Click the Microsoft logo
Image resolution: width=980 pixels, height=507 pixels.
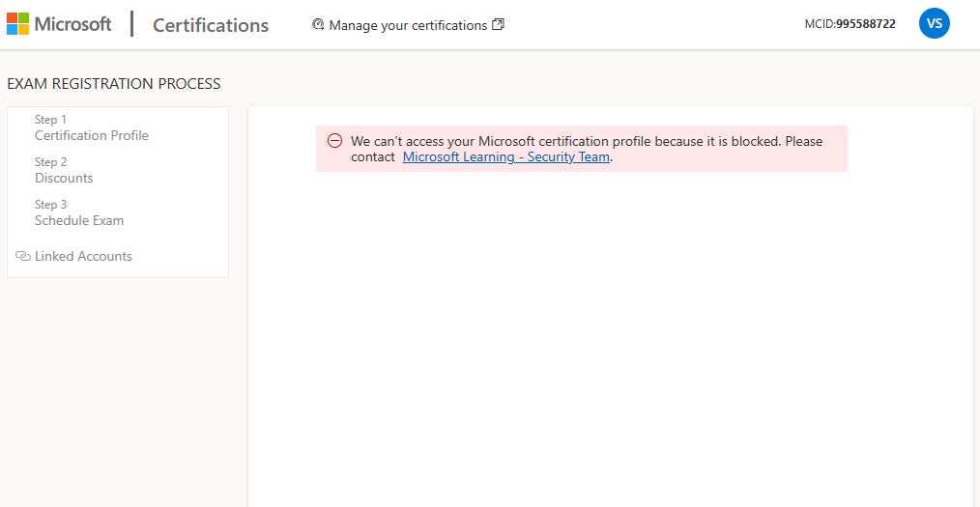pyautogui.click(x=59, y=24)
